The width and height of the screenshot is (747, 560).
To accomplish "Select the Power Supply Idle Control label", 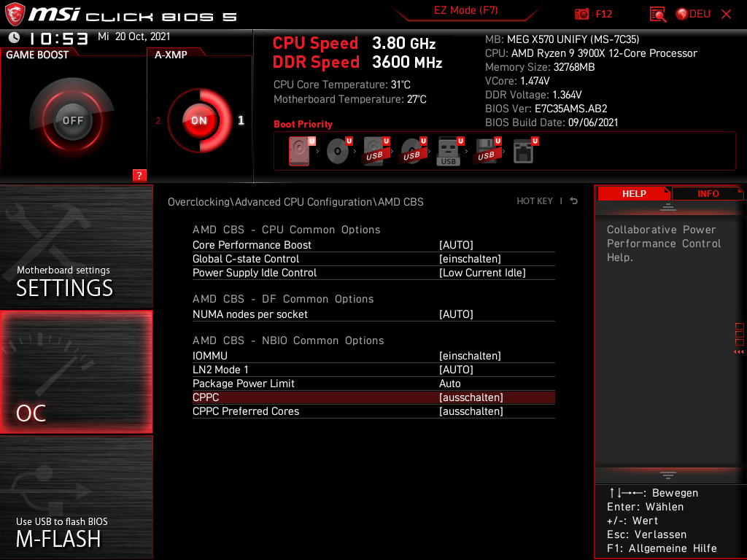I will (255, 273).
